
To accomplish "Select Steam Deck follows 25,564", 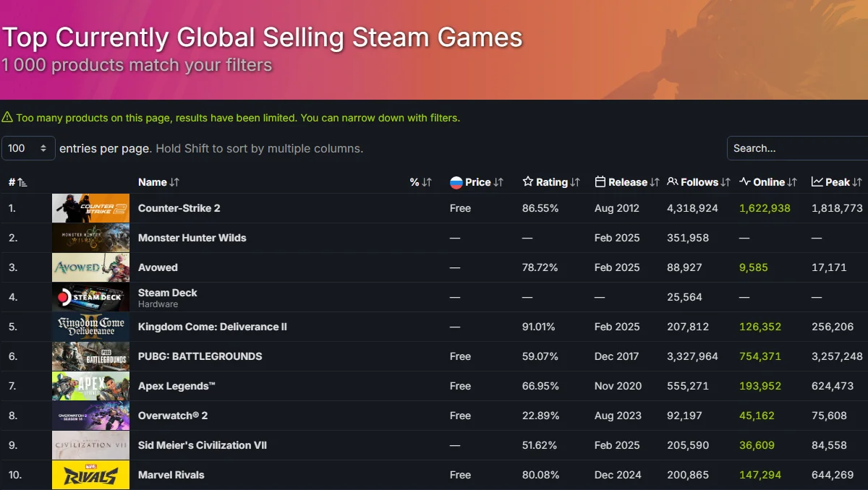I will [x=684, y=297].
